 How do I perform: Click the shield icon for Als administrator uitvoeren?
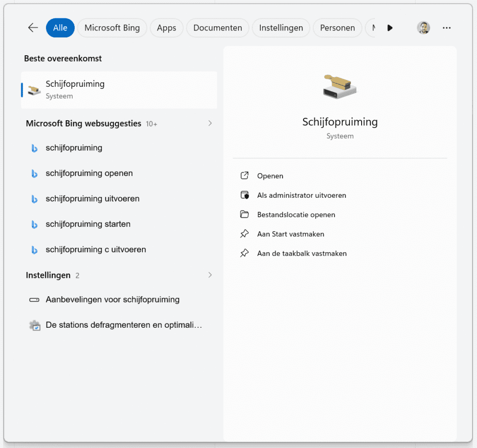coord(245,195)
